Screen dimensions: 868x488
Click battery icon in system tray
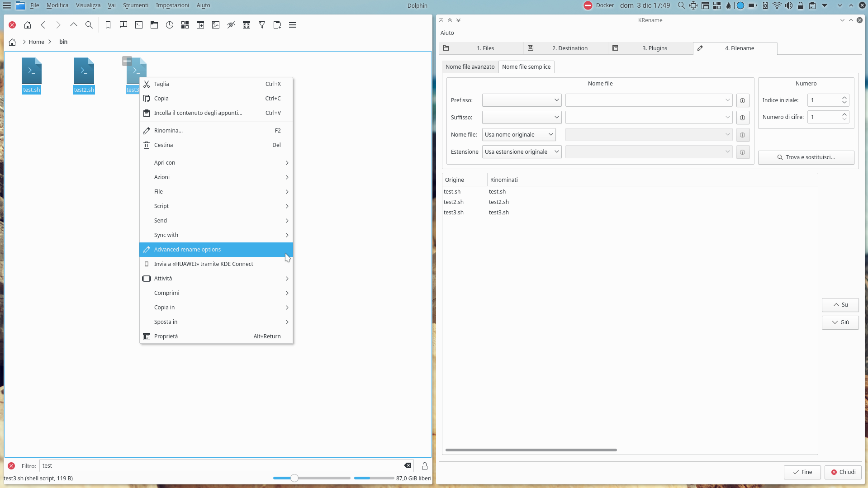752,5
